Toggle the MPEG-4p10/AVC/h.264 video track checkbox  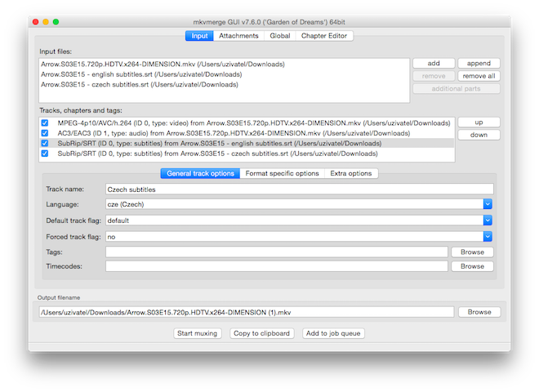tap(45, 122)
